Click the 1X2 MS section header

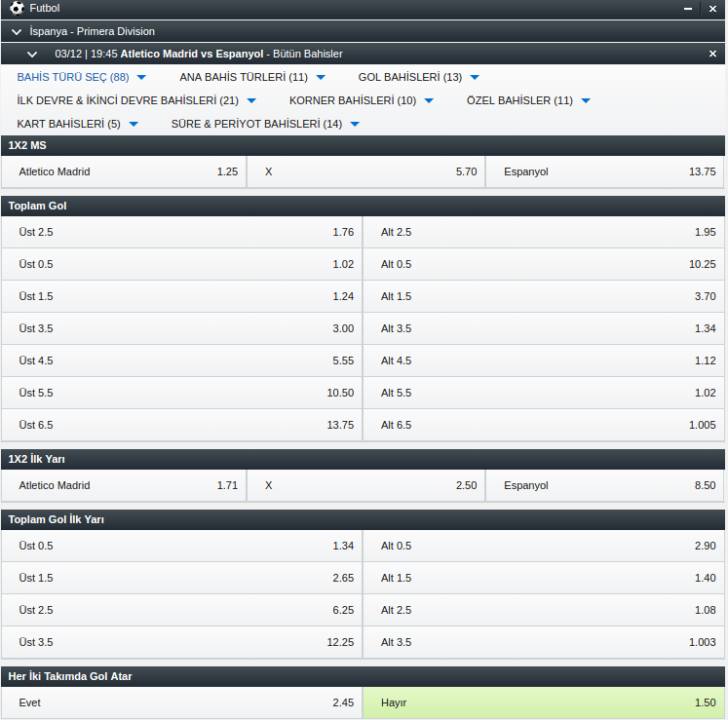pos(364,145)
